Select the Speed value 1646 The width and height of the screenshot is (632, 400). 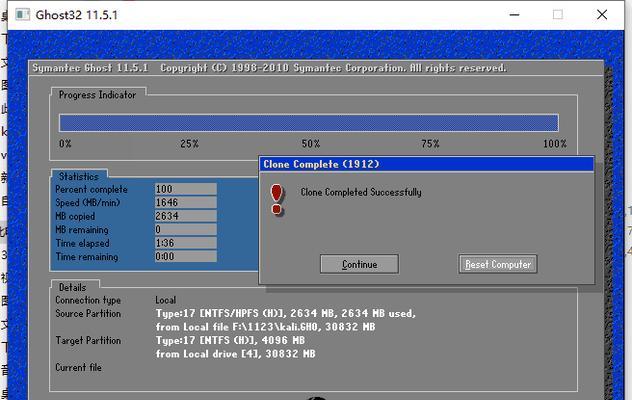point(185,202)
